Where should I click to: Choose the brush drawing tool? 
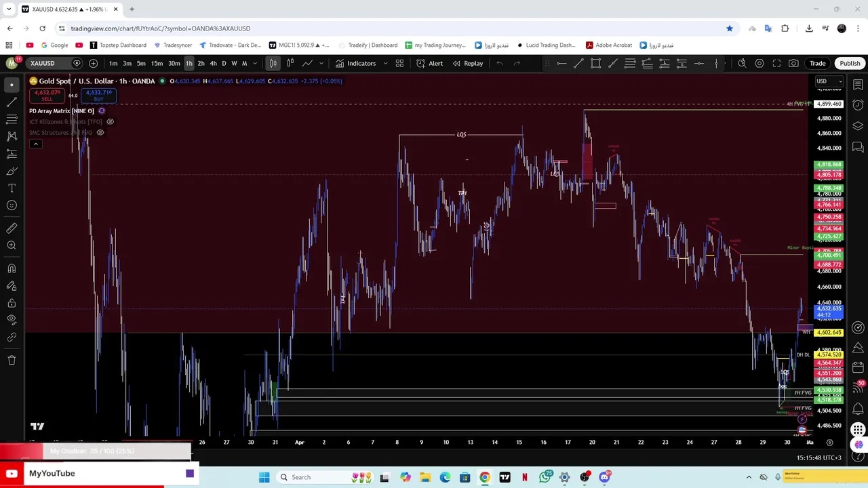pos(12,171)
